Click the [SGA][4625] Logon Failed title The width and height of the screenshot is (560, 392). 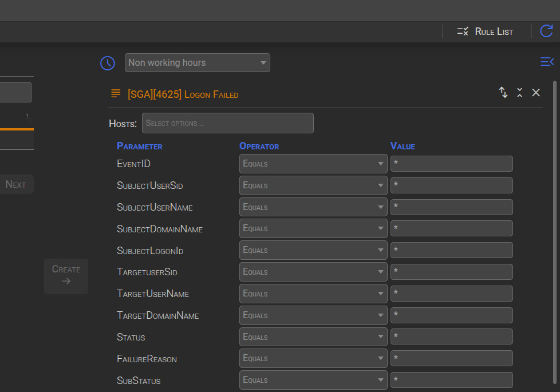pos(183,94)
